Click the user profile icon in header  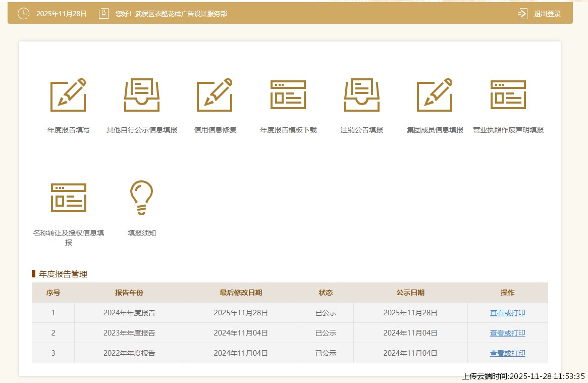click(103, 14)
